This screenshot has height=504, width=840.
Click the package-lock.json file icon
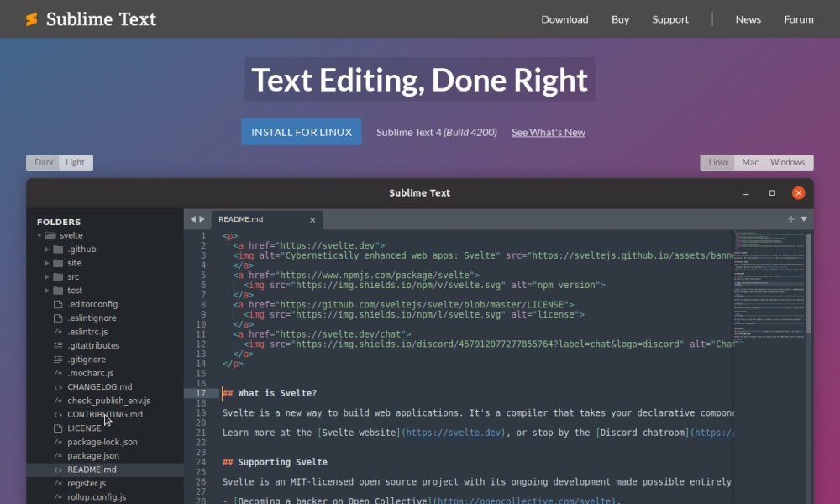click(58, 442)
